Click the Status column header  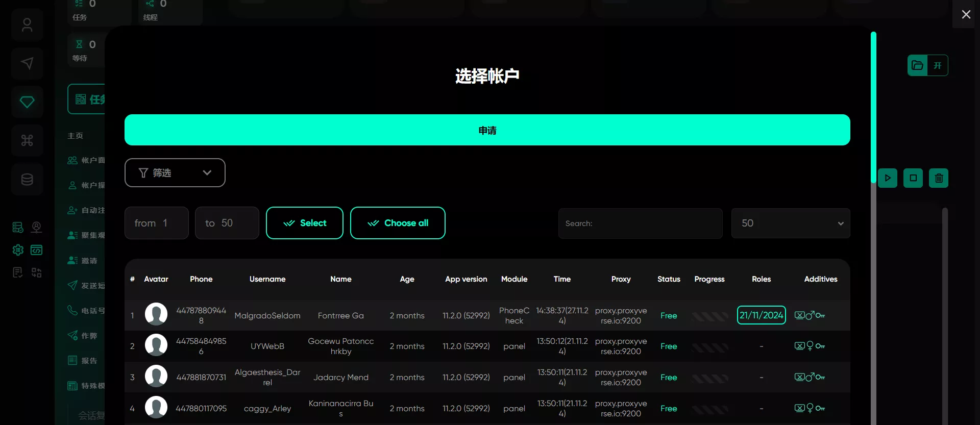[669, 279]
